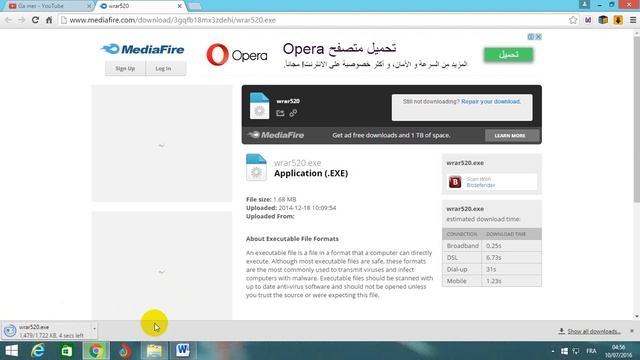Click the Opera logo in the ad

click(x=237, y=55)
